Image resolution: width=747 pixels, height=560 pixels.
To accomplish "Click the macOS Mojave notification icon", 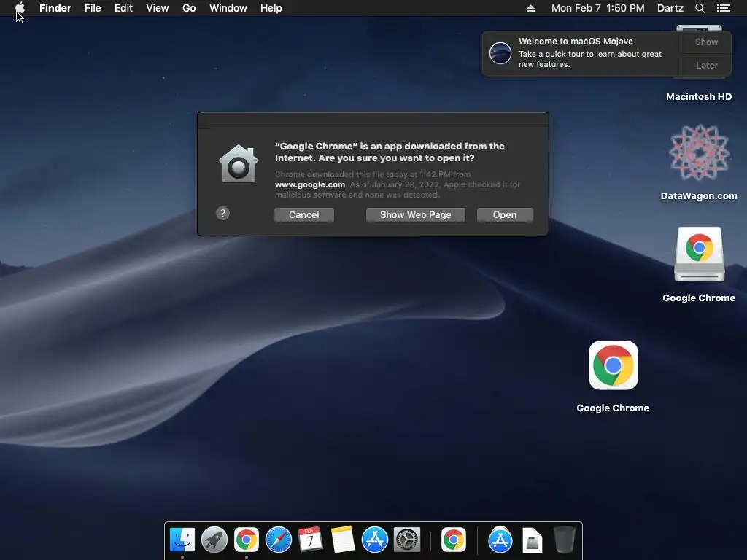I will pyautogui.click(x=500, y=52).
